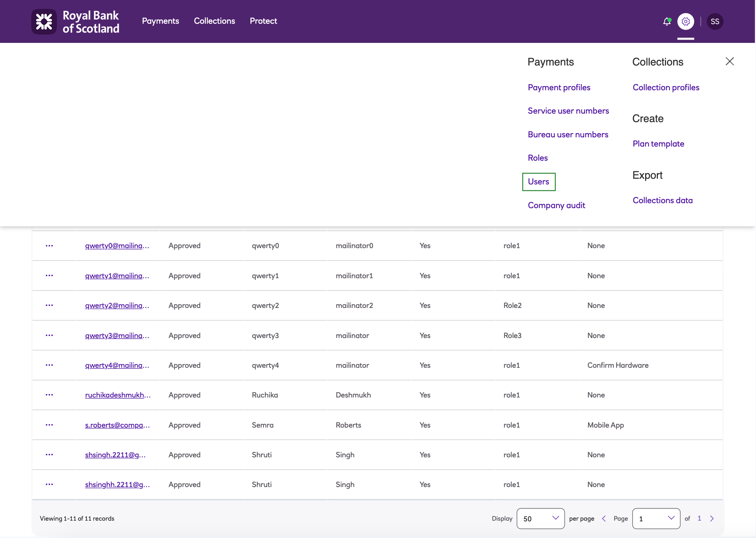Click 'mailinator2' last name cell

(x=354, y=305)
